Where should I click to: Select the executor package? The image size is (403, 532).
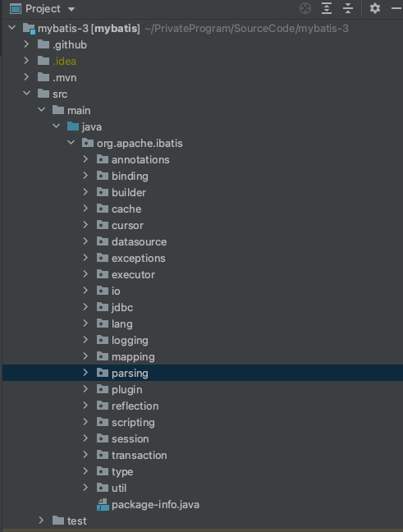pyautogui.click(x=133, y=274)
